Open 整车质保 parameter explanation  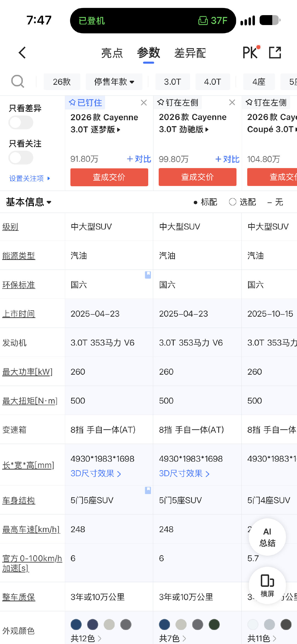[x=19, y=597]
